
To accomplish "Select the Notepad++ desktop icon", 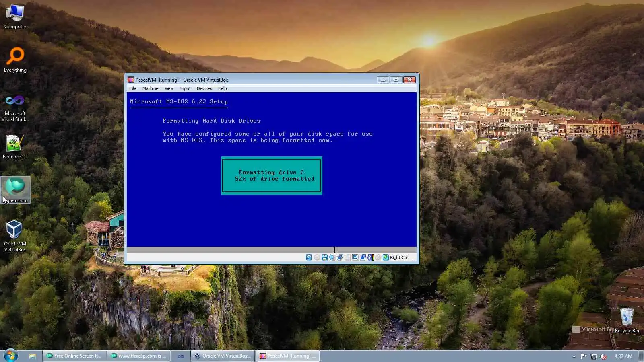I will (15, 147).
